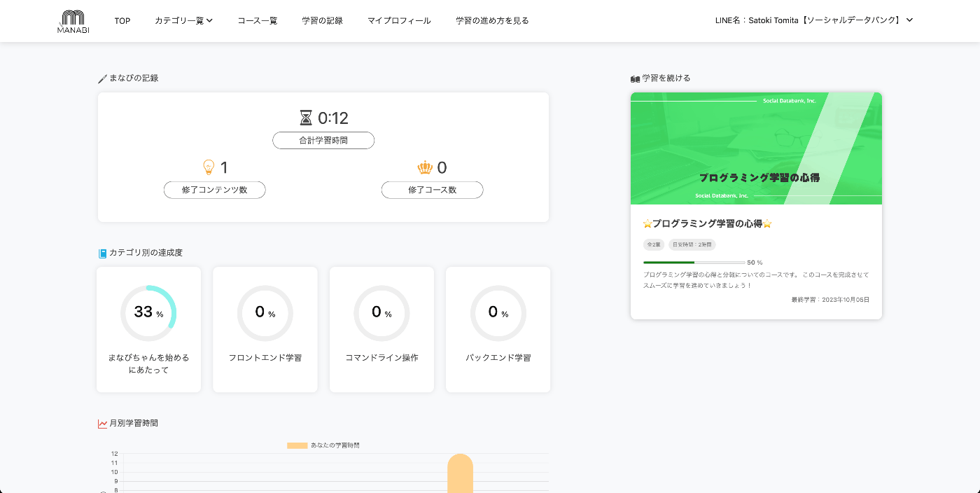Open マイプロフィール

(x=399, y=21)
